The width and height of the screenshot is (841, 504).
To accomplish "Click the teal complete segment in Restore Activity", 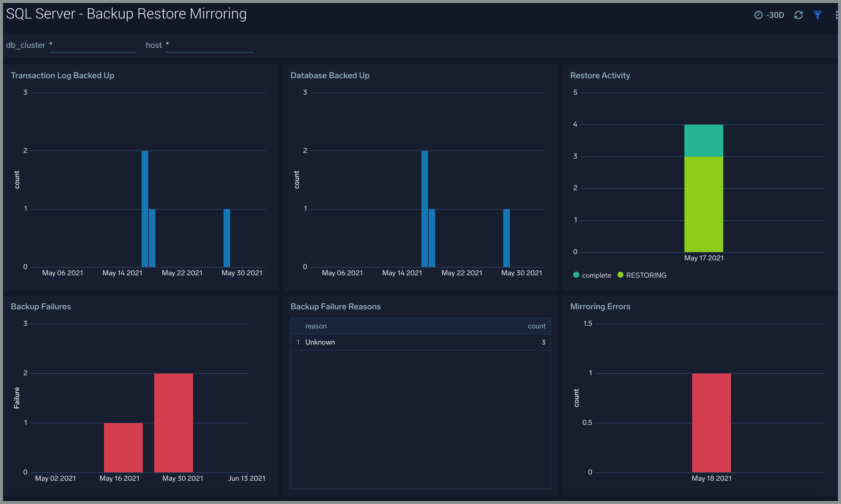I will (704, 141).
